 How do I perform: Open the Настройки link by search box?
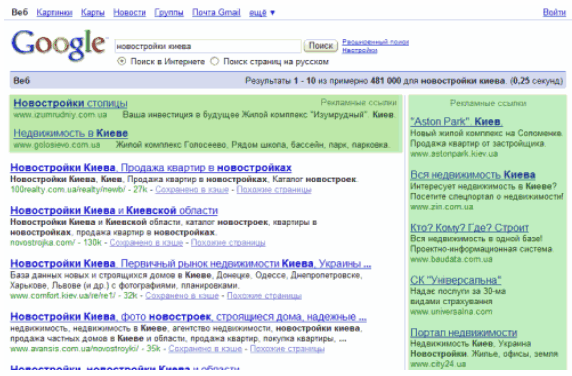coord(360,50)
